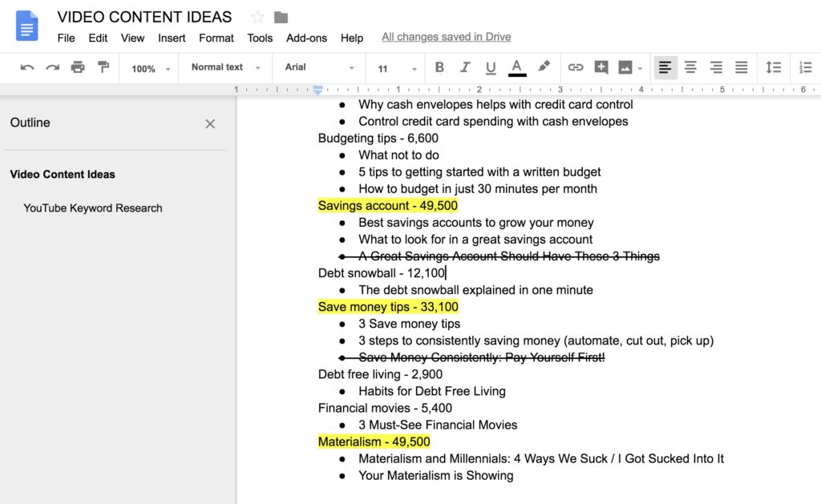
Task: Star the VIDEO CONTENT IDEAS document
Action: 257,18
